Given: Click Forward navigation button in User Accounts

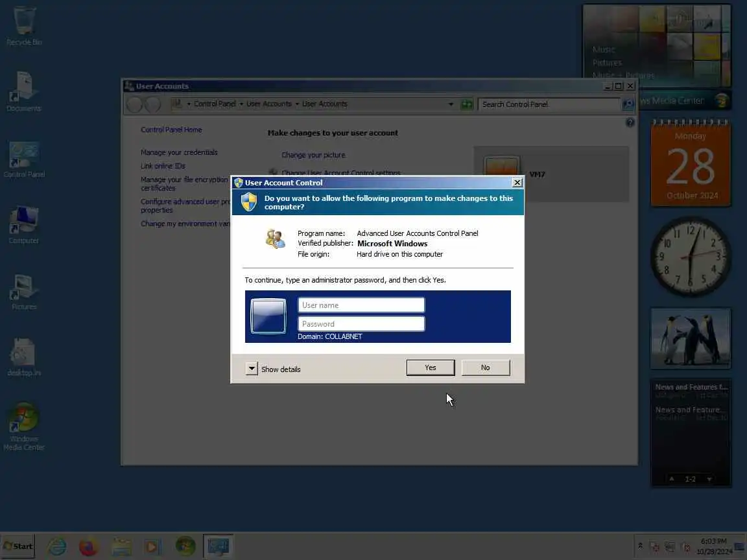Looking at the screenshot, I should (152, 104).
